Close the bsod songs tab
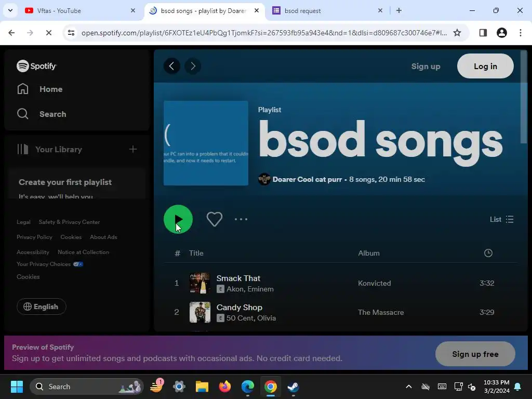532x399 pixels. (x=257, y=10)
